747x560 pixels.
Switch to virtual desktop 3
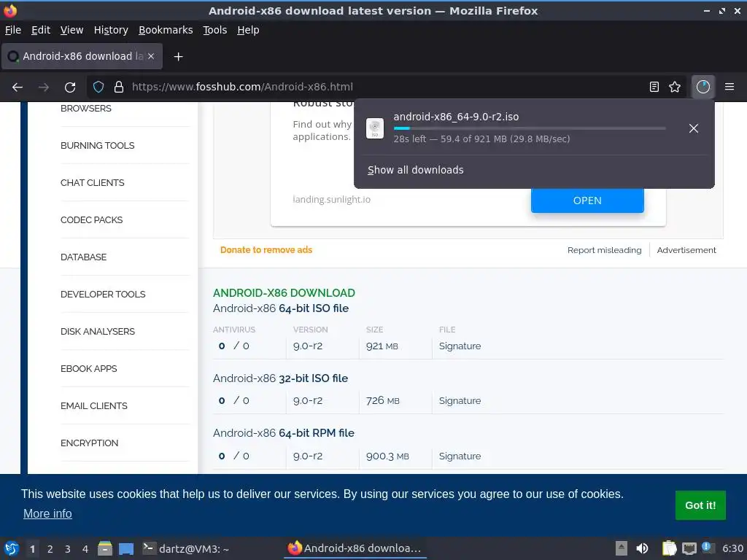[x=68, y=549]
